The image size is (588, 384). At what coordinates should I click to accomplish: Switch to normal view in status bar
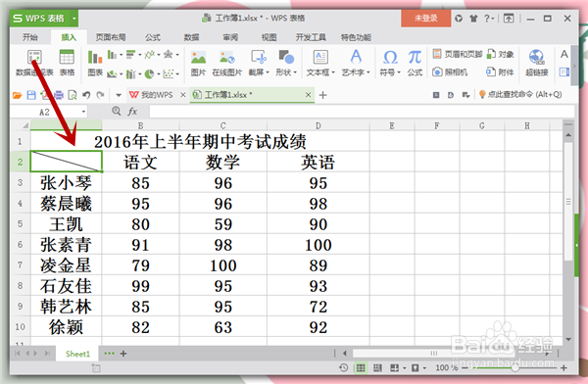pyautogui.click(x=361, y=368)
